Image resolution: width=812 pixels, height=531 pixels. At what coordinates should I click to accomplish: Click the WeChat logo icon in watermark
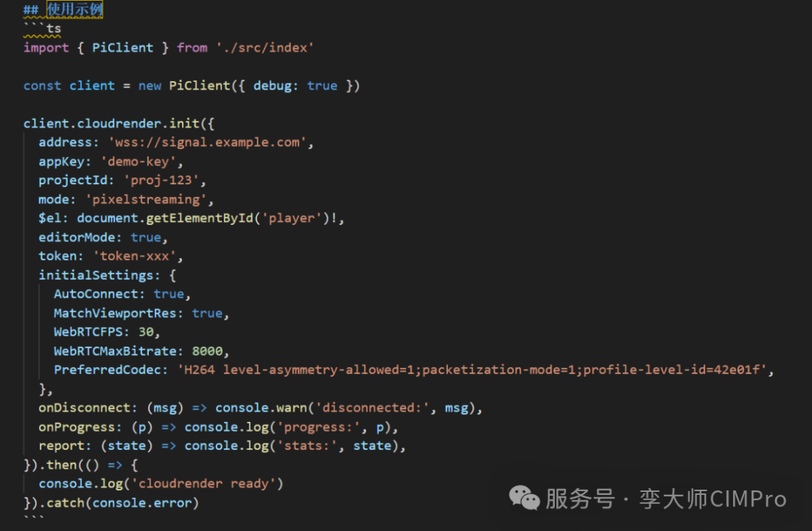tap(524, 498)
